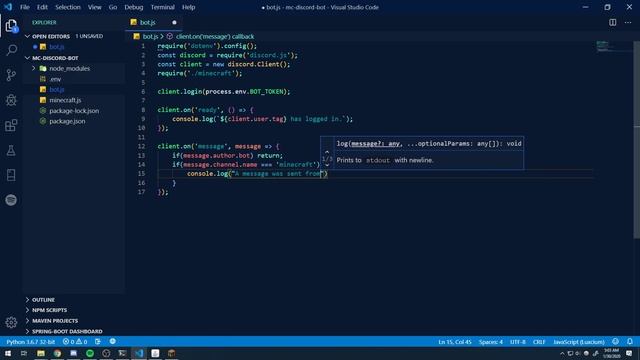This screenshot has width=640, height=360.
Task: Open the Selection menu
Action: (68, 7)
